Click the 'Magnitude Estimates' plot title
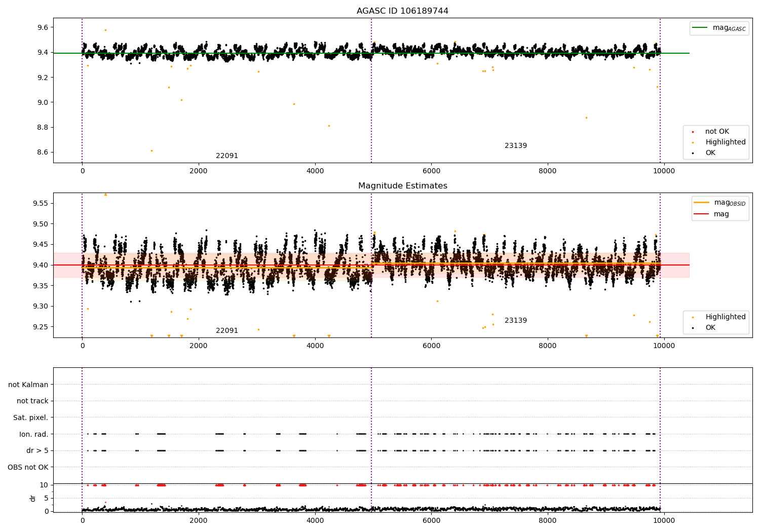 coord(402,186)
